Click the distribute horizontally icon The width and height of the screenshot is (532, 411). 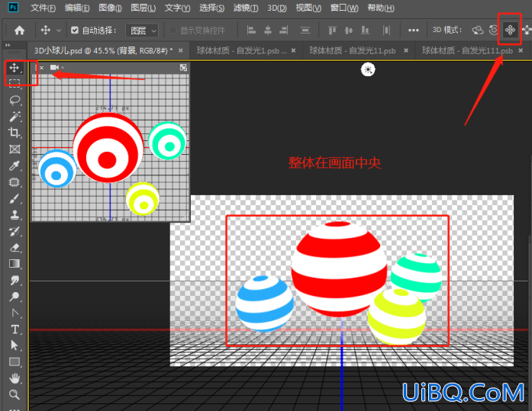tap(386, 31)
